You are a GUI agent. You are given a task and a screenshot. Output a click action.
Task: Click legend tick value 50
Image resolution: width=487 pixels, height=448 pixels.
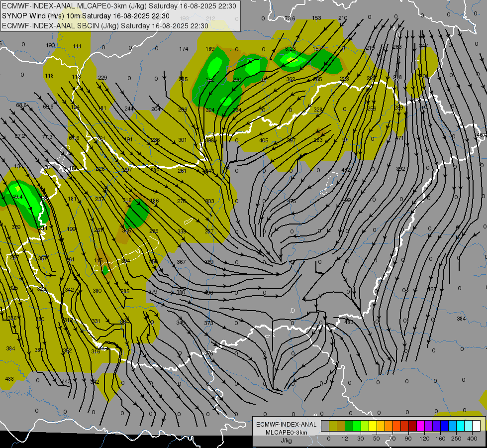tap(377, 439)
